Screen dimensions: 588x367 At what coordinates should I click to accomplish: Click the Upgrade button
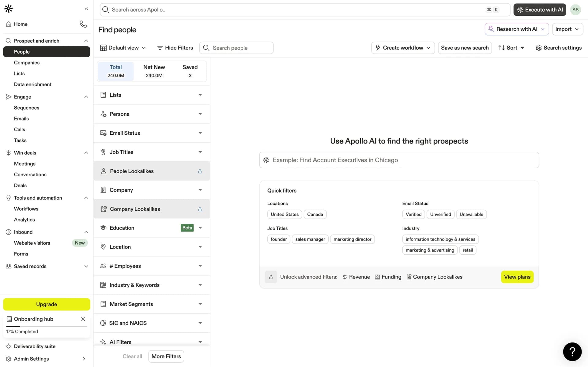point(47,304)
